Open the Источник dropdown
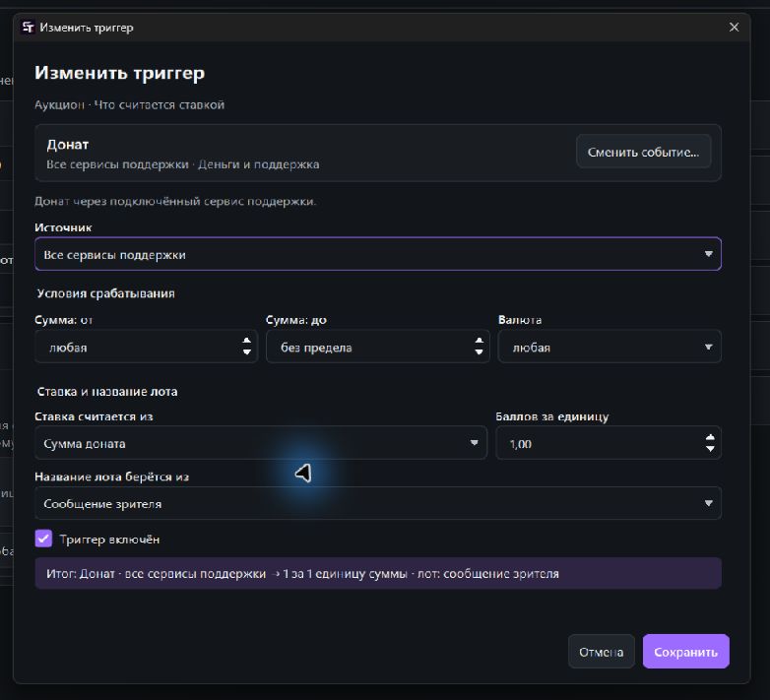The height and width of the screenshot is (700, 770). click(378, 254)
